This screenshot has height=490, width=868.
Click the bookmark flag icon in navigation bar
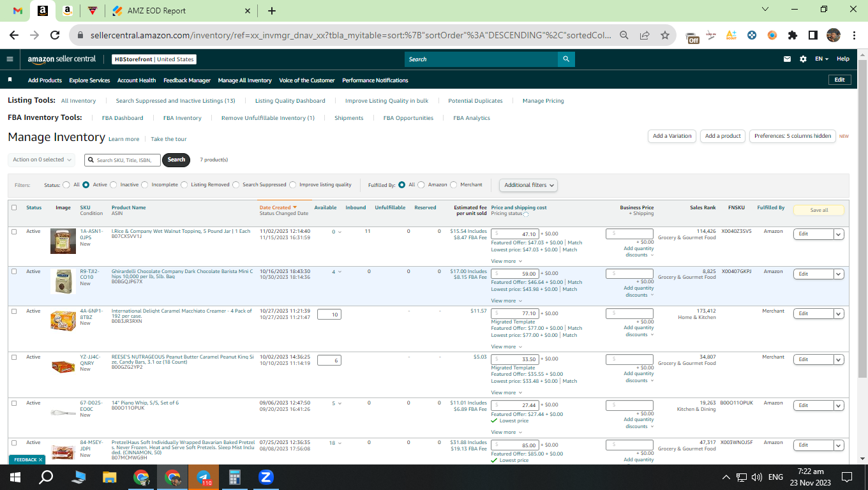tap(10, 80)
